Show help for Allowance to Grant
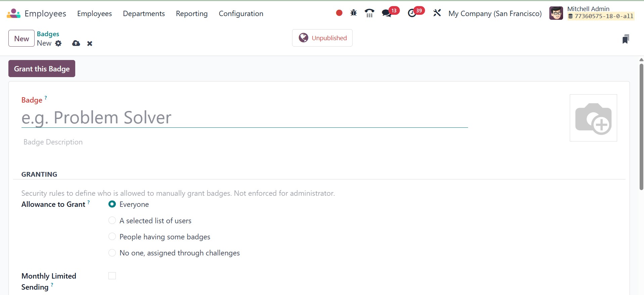 click(89, 202)
